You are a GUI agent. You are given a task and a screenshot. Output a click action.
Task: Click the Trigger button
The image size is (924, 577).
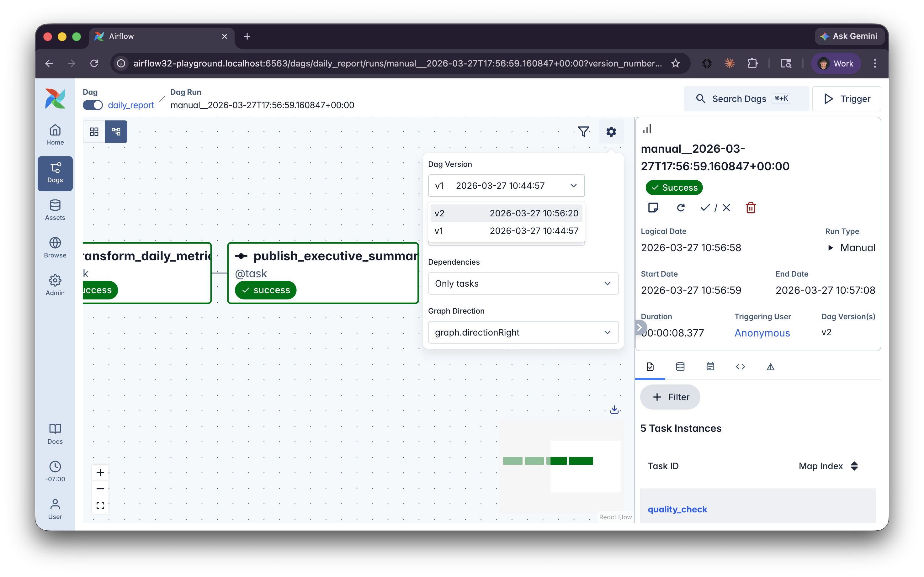(846, 99)
